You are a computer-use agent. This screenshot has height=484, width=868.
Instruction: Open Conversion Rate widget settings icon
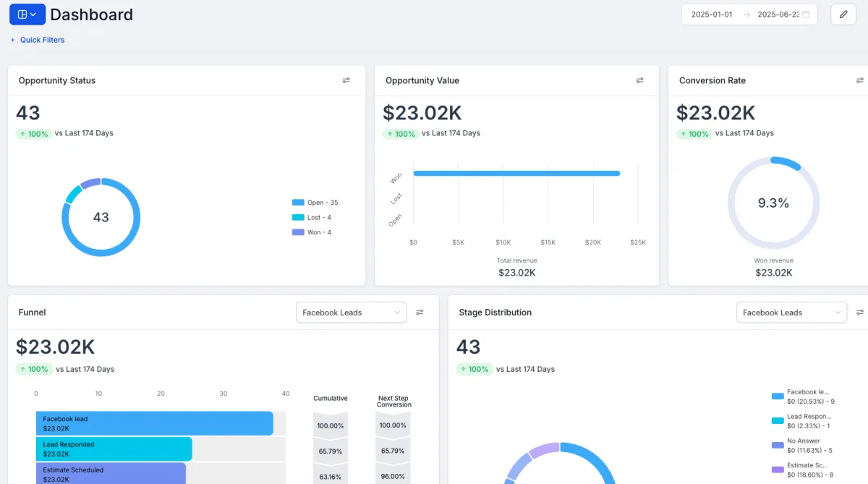pyautogui.click(x=860, y=80)
